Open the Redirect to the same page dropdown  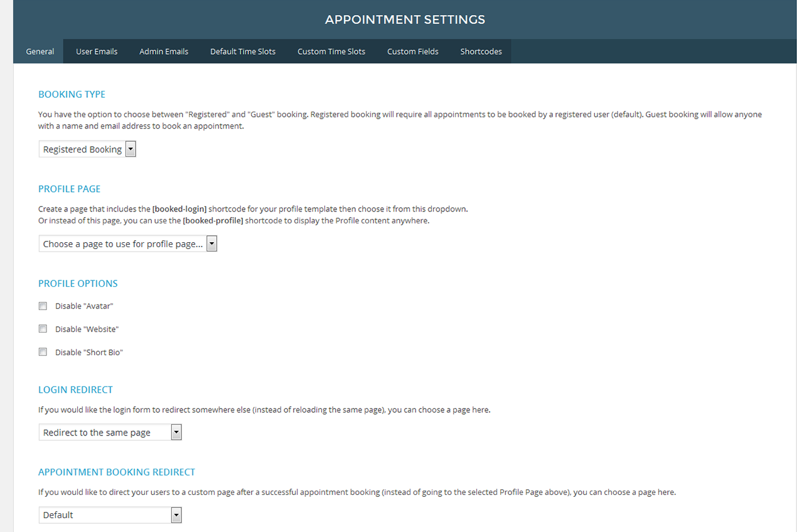pyautogui.click(x=110, y=433)
